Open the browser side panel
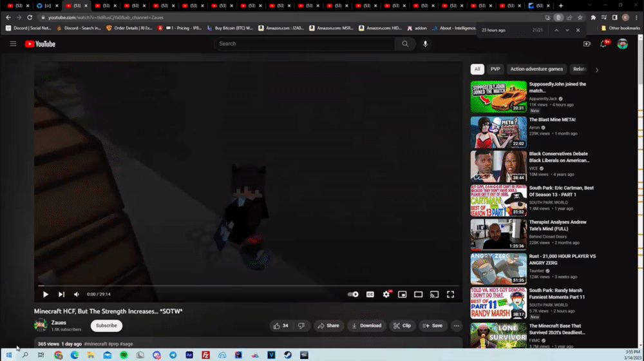This screenshot has width=644, height=361. (614, 17)
